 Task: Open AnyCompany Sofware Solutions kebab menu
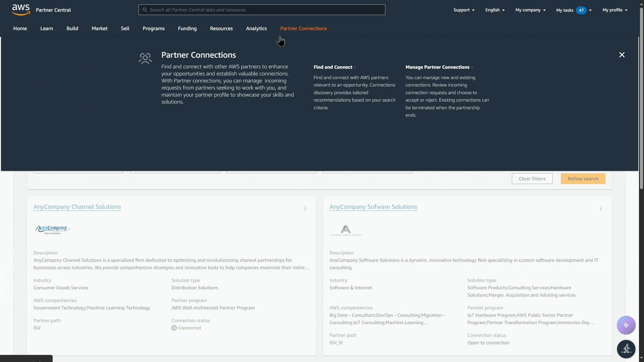pyautogui.click(x=601, y=208)
